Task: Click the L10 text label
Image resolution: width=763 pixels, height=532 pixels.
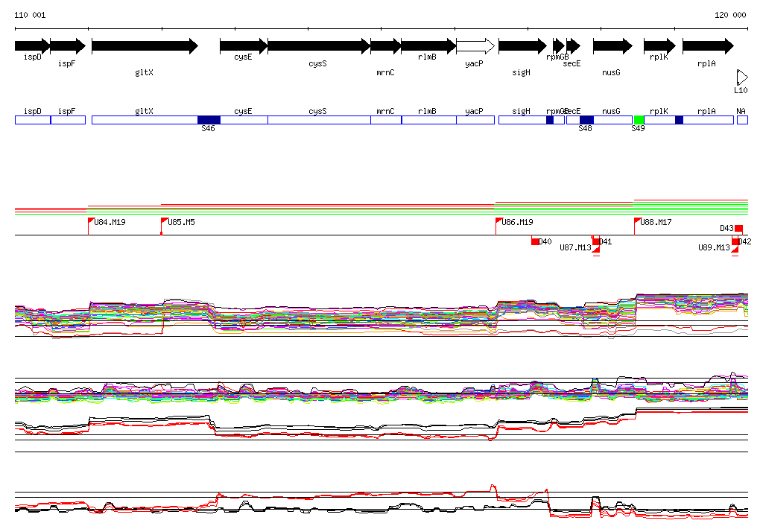Action: coord(741,91)
